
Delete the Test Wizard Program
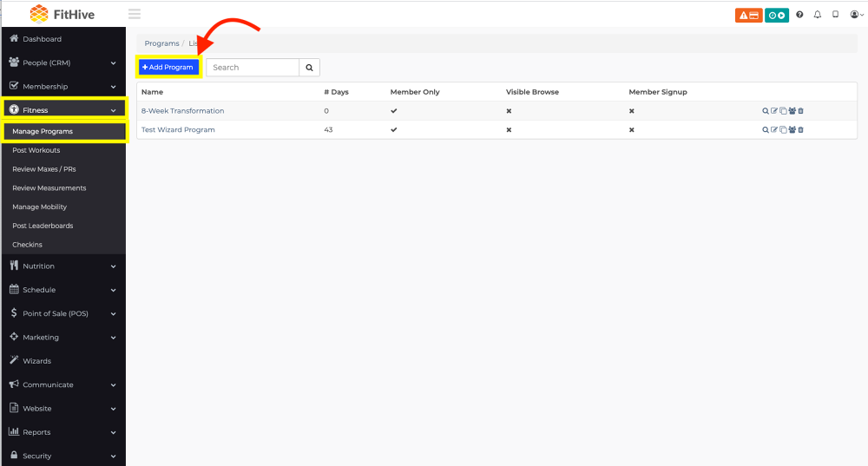click(x=800, y=129)
